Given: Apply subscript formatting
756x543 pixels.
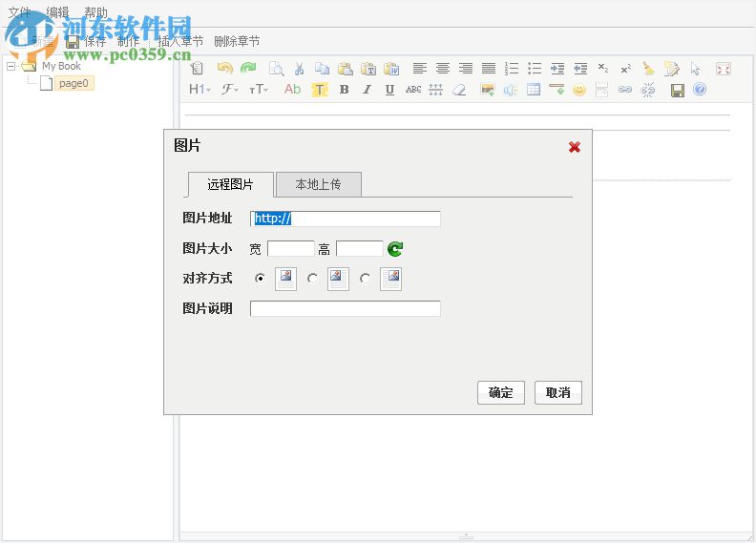Looking at the screenshot, I should click(603, 69).
